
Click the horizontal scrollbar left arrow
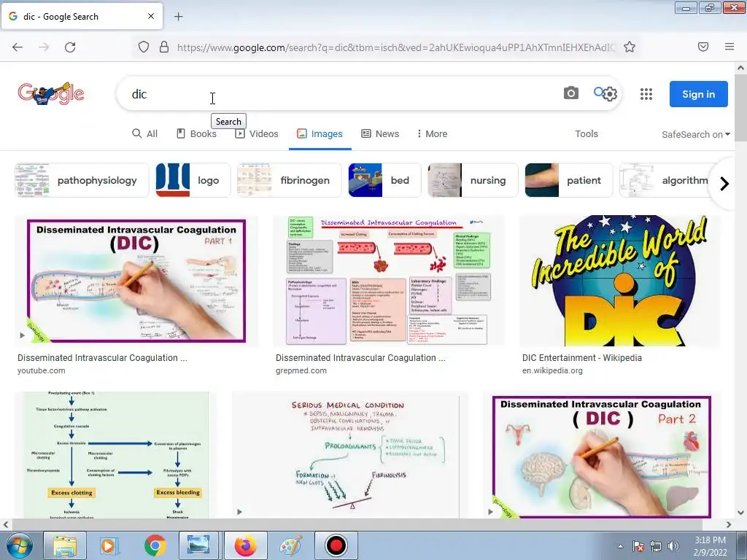click(x=6, y=525)
